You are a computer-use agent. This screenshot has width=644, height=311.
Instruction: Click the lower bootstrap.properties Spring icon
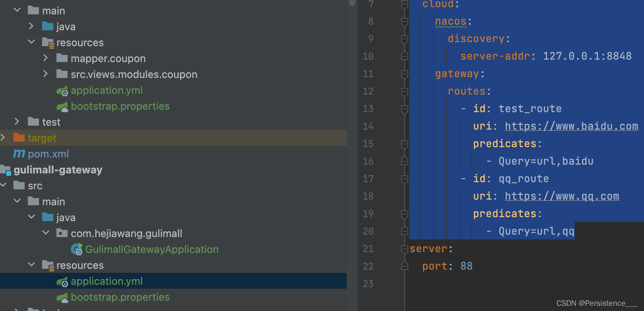point(62,297)
